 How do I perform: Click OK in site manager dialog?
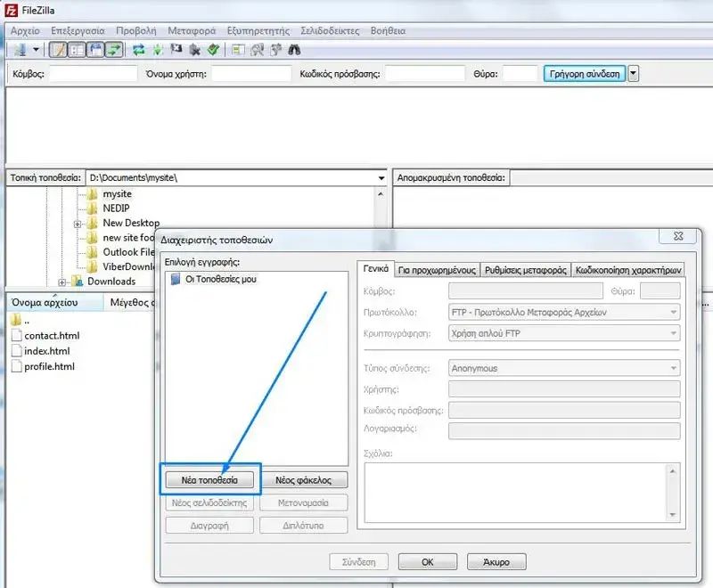[428, 562]
